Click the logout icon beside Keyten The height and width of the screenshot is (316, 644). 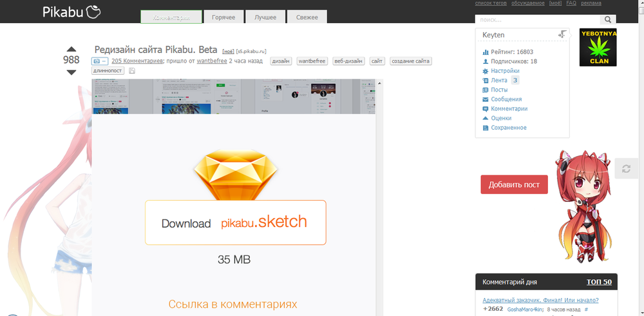coord(562,35)
